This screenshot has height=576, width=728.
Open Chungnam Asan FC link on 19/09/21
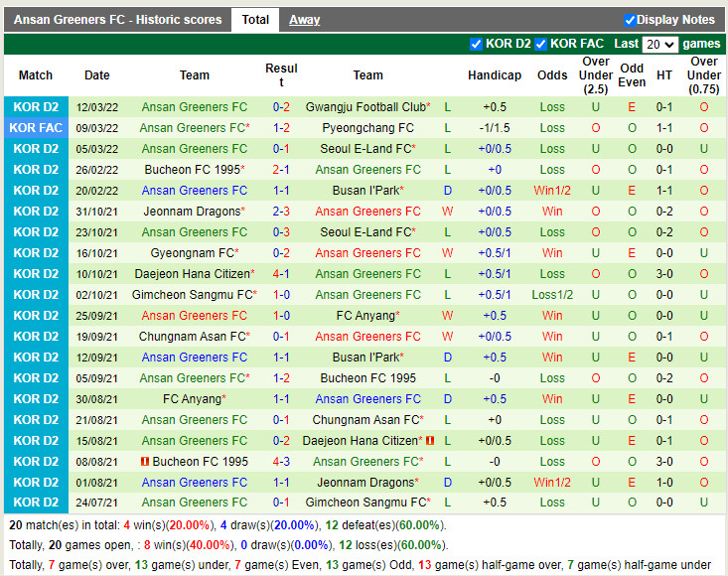(x=195, y=337)
